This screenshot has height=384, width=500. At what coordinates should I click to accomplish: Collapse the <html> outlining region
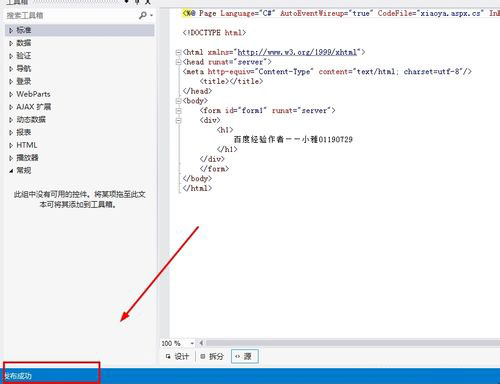179,52
